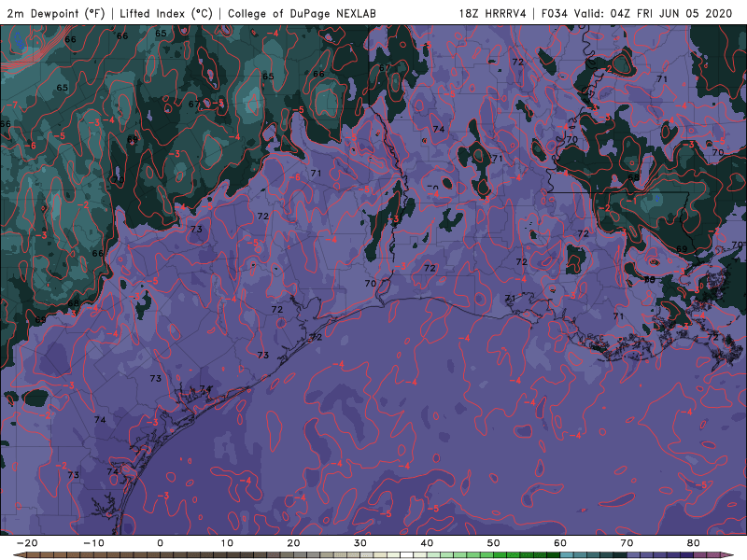Click the right arrow end of the color bar
Image resolution: width=747 pixels, height=560 pixels.
(728, 555)
